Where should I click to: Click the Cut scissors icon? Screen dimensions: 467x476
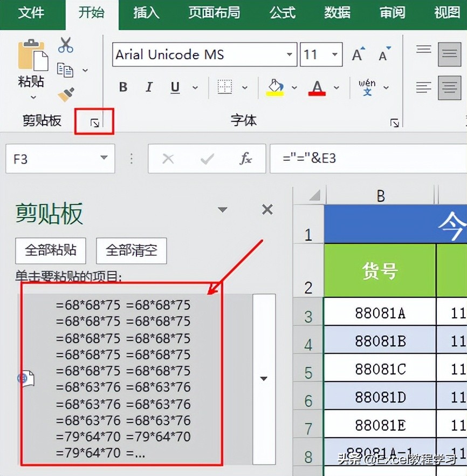click(65, 45)
